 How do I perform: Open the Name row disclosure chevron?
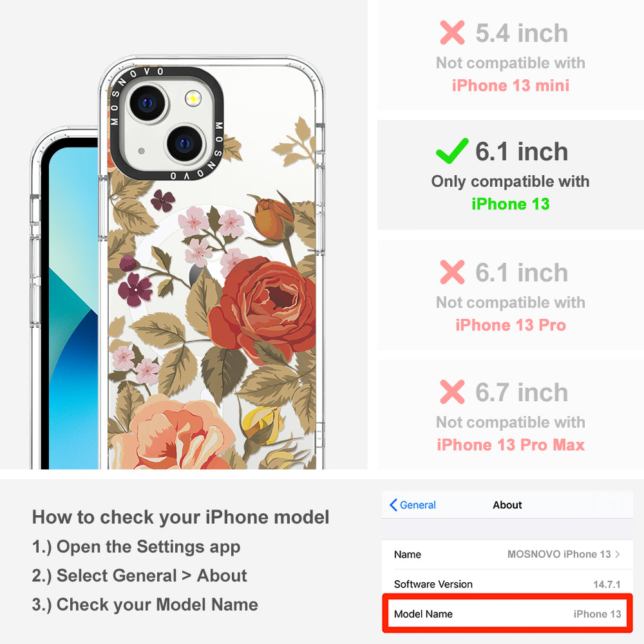618,554
